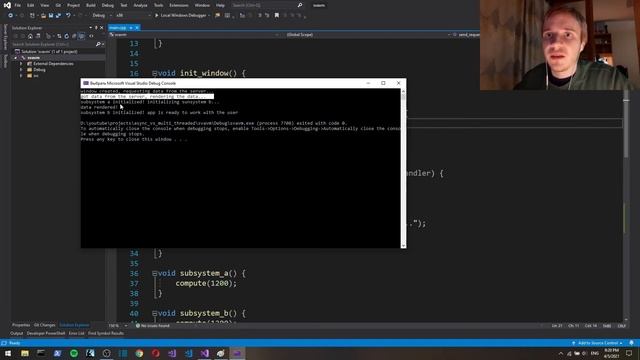Open the Build menu
Viewport: 640px width, 360px height.
(x=91, y=5)
